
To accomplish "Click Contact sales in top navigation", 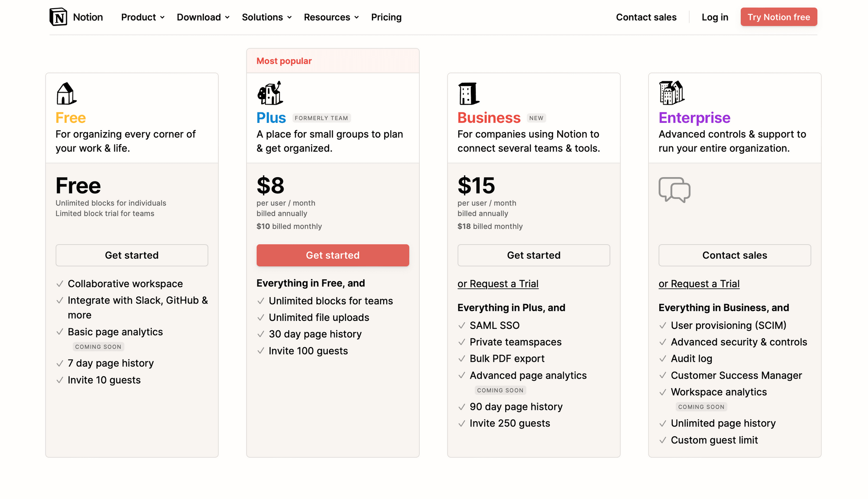I will tap(646, 17).
